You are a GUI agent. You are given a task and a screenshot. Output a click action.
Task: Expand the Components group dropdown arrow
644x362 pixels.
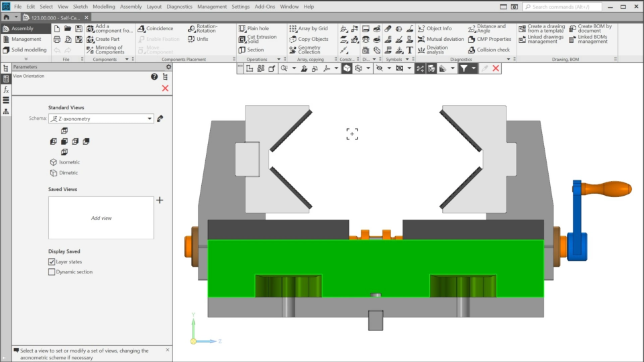127,59
